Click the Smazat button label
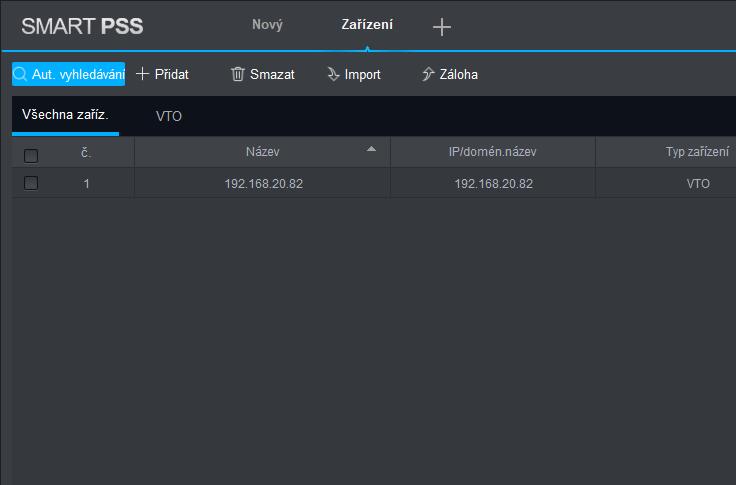This screenshot has height=485, width=736. coord(272,74)
